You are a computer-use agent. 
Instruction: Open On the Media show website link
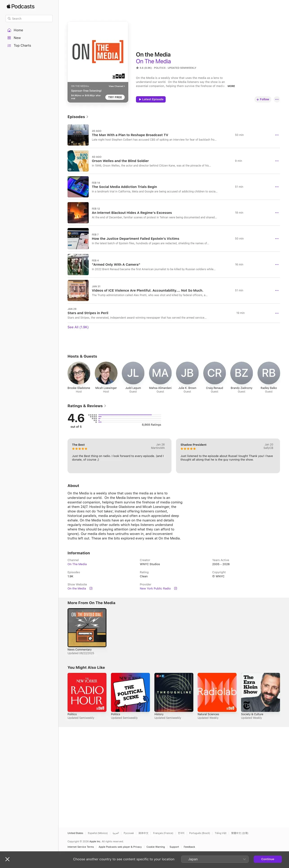click(77, 589)
